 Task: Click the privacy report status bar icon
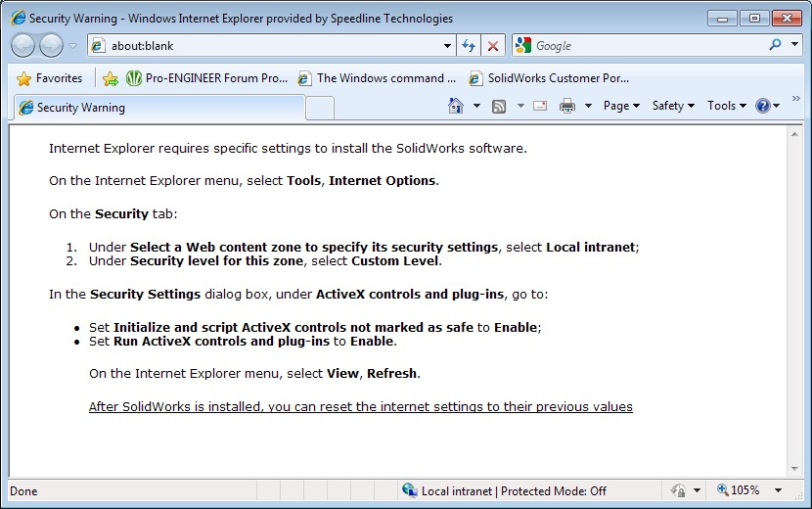pyautogui.click(x=678, y=490)
